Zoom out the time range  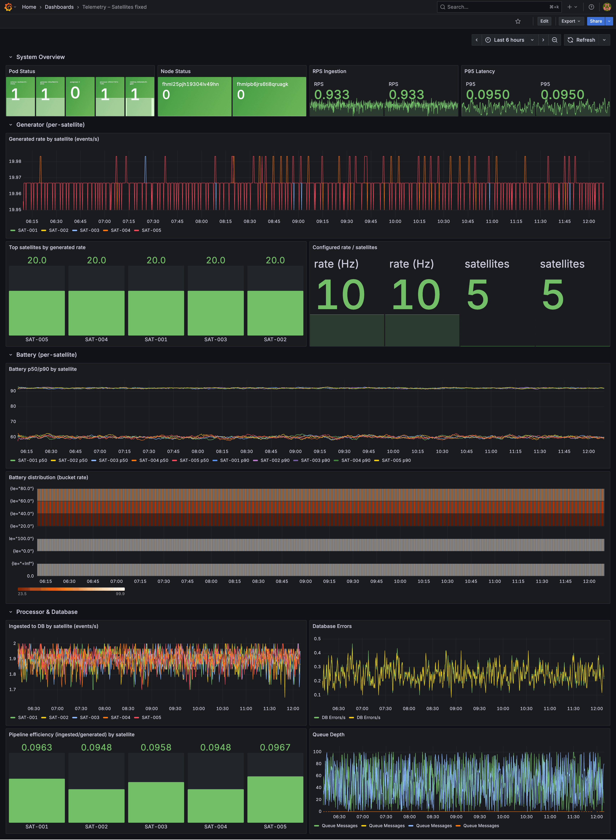point(555,40)
